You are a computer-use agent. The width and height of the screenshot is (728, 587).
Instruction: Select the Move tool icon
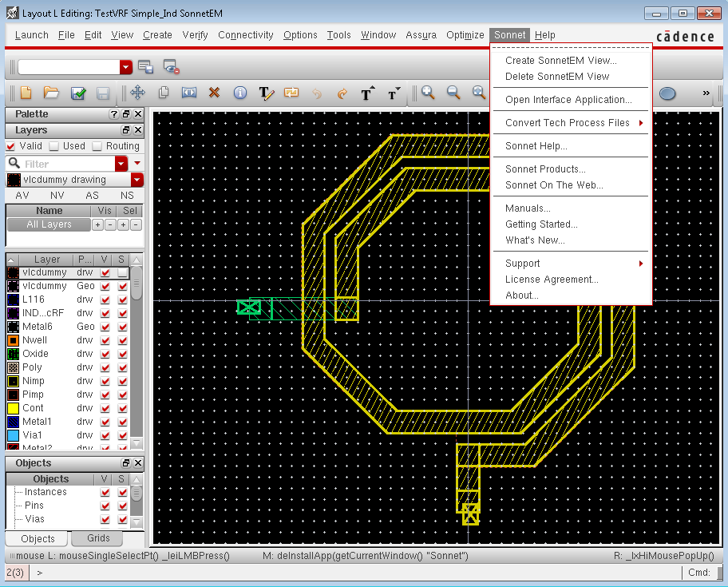pos(137,93)
